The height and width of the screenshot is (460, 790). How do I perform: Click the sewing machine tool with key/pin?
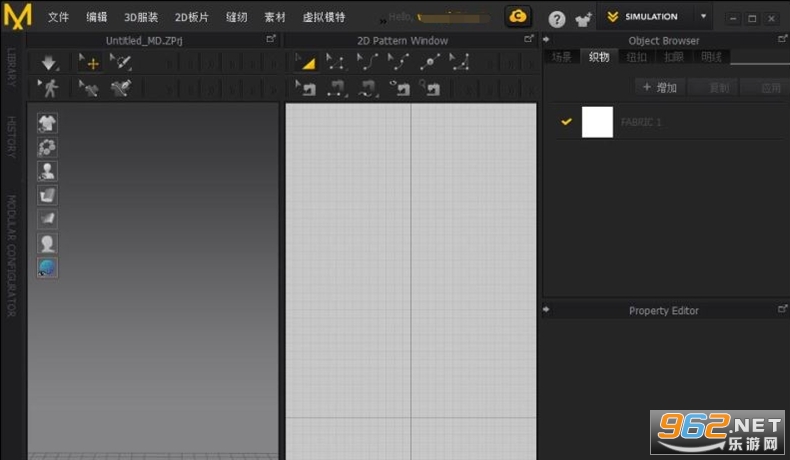pyautogui.click(x=430, y=89)
